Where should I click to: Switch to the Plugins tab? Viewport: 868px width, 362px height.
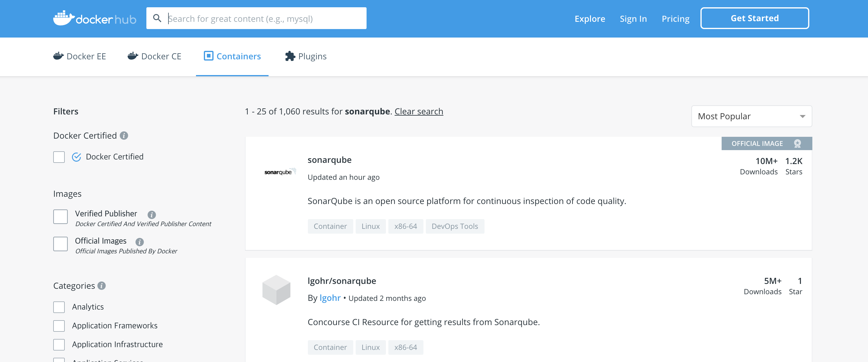click(x=306, y=56)
